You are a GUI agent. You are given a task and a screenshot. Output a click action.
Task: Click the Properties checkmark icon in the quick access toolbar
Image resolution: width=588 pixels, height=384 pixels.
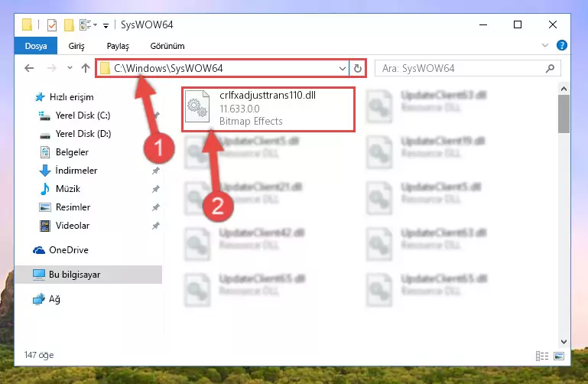(52, 25)
